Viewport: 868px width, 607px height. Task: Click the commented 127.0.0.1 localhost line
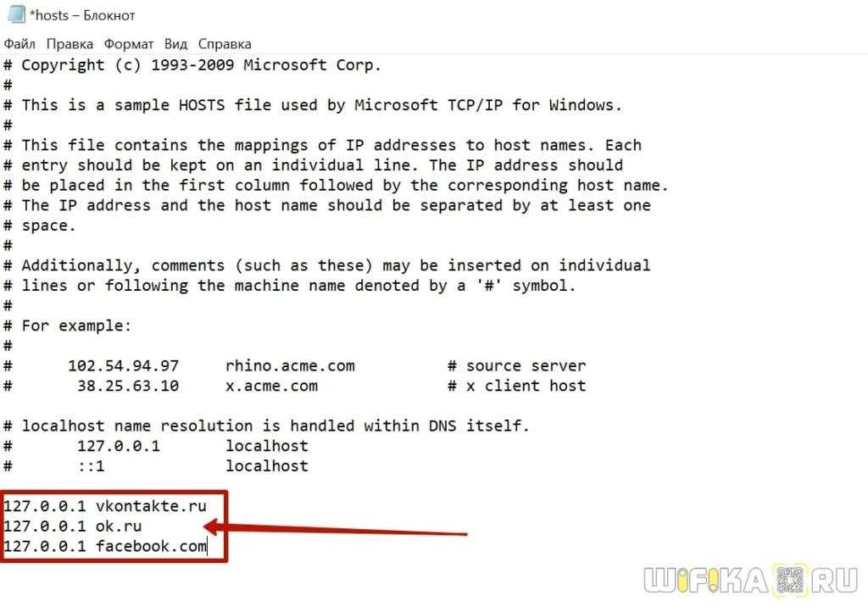156,446
